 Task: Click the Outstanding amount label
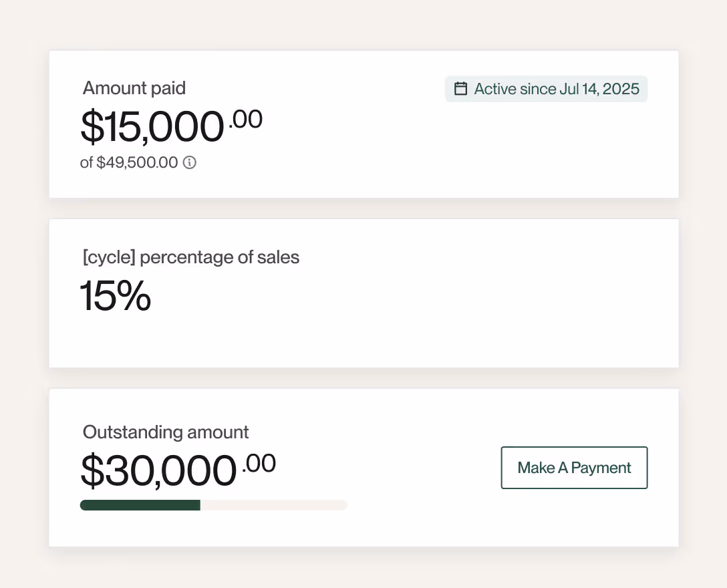coord(166,432)
